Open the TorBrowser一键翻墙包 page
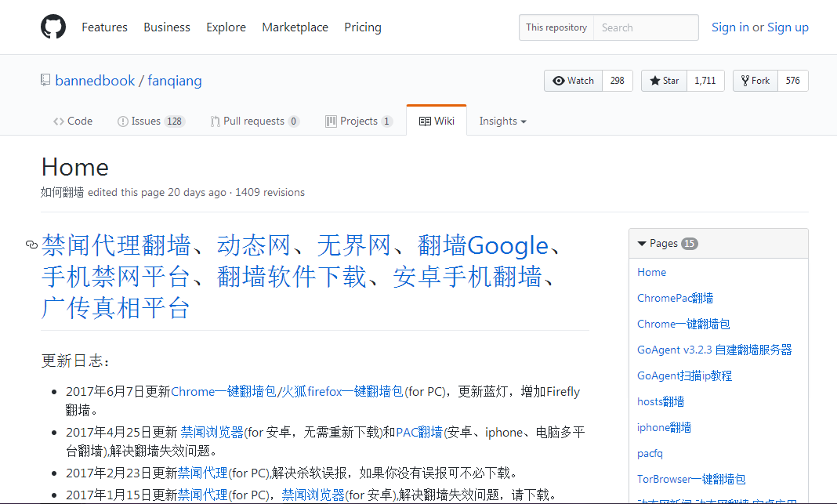 pyautogui.click(x=691, y=479)
